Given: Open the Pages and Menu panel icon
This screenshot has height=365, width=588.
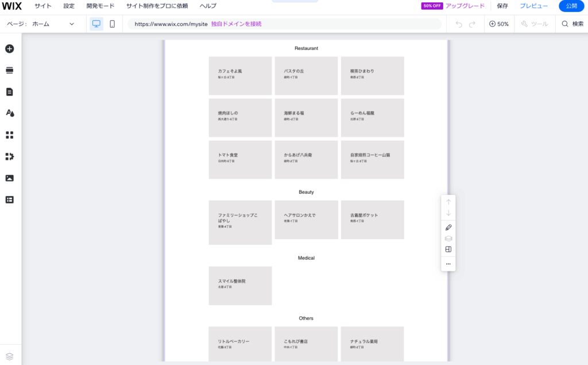Looking at the screenshot, I should point(9,92).
